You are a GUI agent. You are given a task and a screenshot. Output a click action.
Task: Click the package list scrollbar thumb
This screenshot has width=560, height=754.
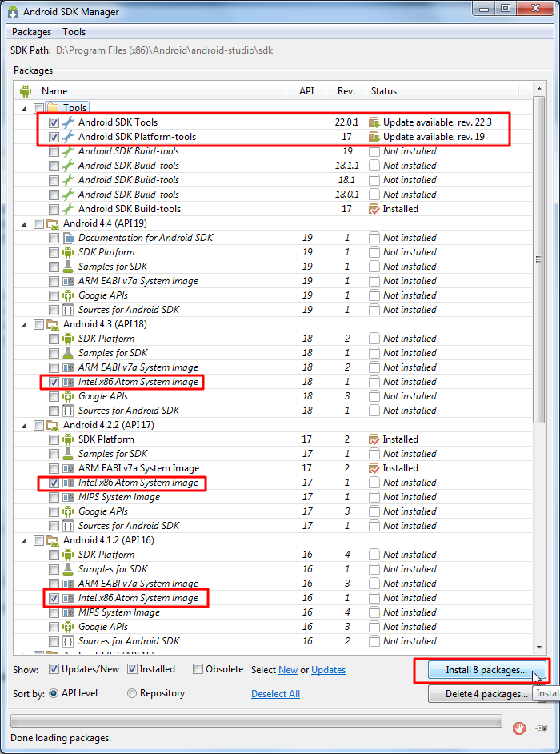click(539, 259)
